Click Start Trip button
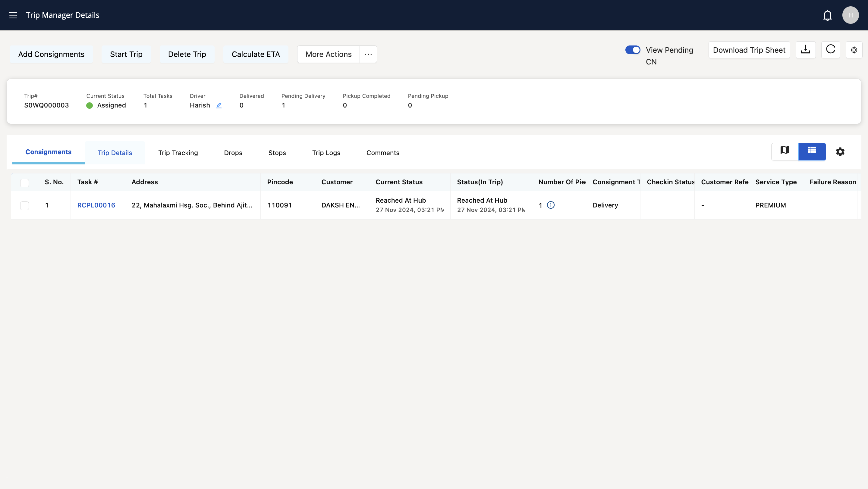Image resolution: width=868 pixels, height=489 pixels. (126, 54)
